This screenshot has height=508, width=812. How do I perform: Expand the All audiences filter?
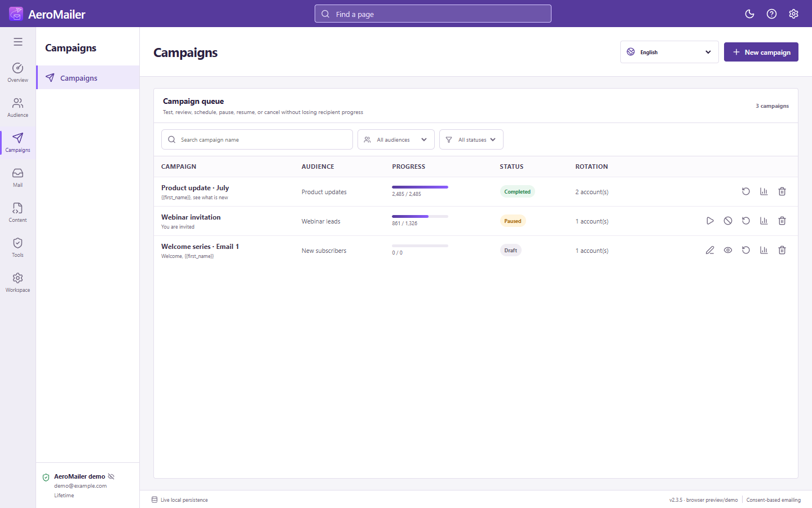(396, 139)
